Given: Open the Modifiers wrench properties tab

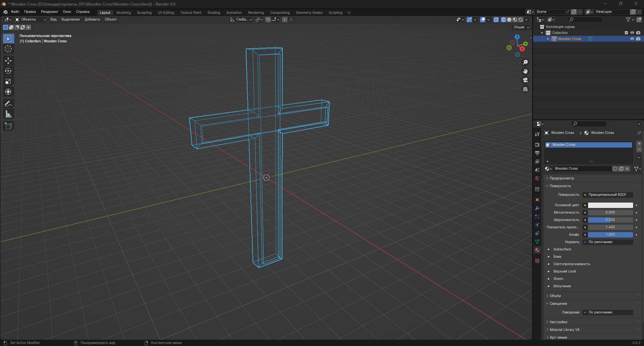Looking at the screenshot, I should 537,208.
